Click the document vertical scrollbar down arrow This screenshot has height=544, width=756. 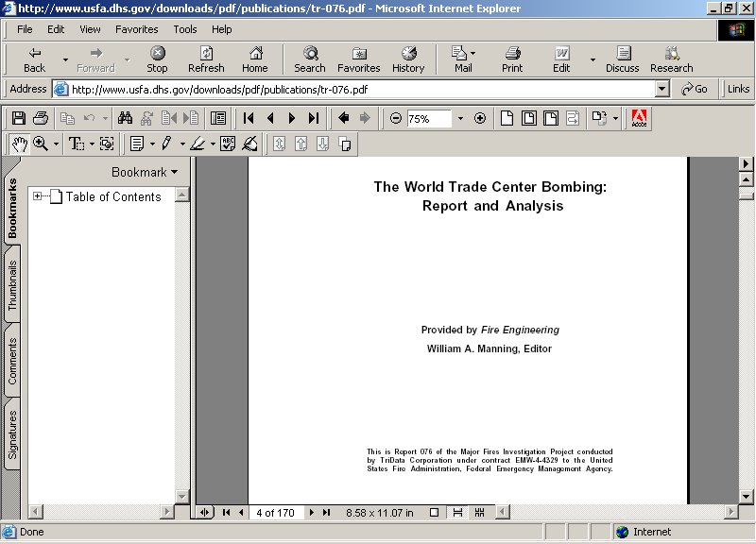746,496
